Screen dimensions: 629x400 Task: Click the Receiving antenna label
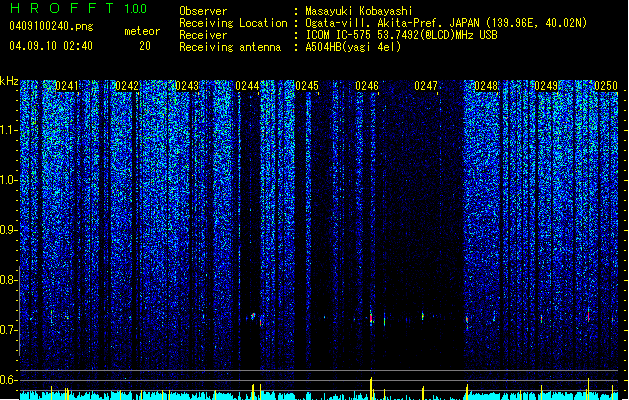click(x=230, y=47)
